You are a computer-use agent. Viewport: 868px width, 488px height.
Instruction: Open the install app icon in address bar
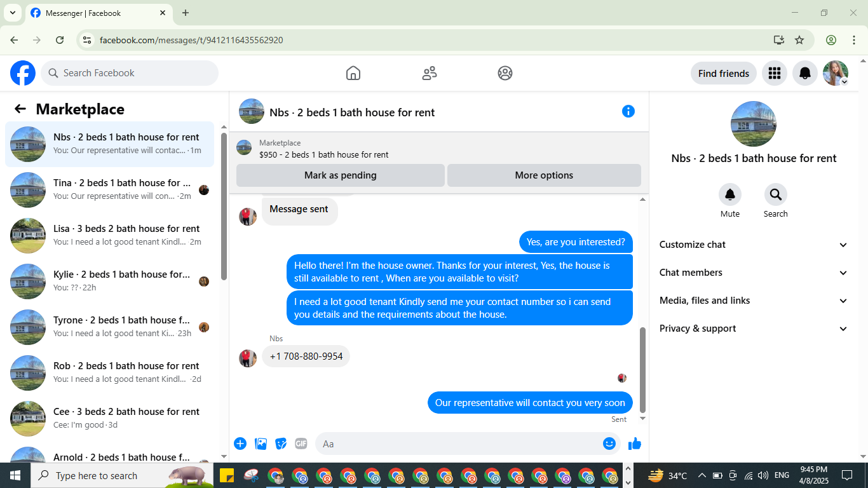(779, 40)
